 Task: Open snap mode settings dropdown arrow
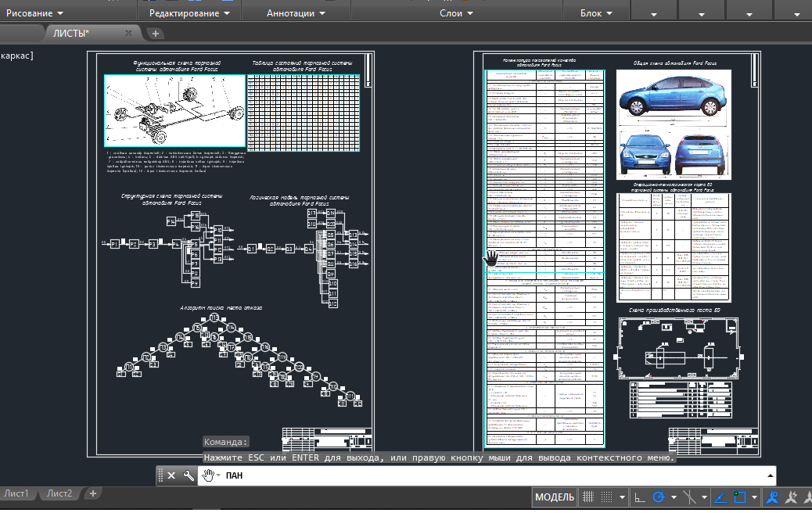point(622,497)
